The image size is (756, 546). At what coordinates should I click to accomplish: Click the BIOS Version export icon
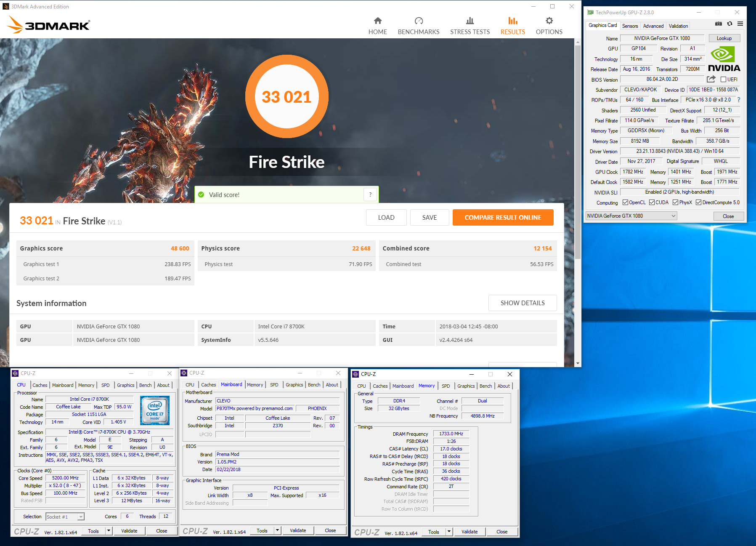click(x=711, y=79)
